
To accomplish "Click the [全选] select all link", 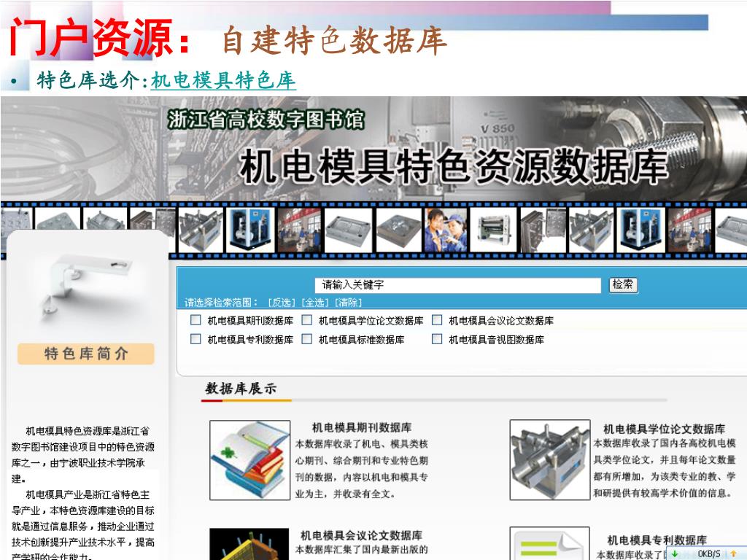I will [x=315, y=303].
